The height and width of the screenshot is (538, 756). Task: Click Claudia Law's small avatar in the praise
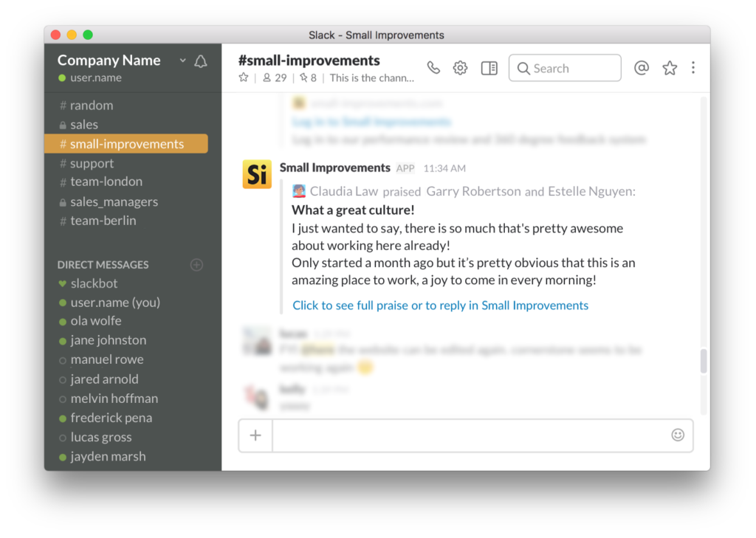(x=299, y=191)
